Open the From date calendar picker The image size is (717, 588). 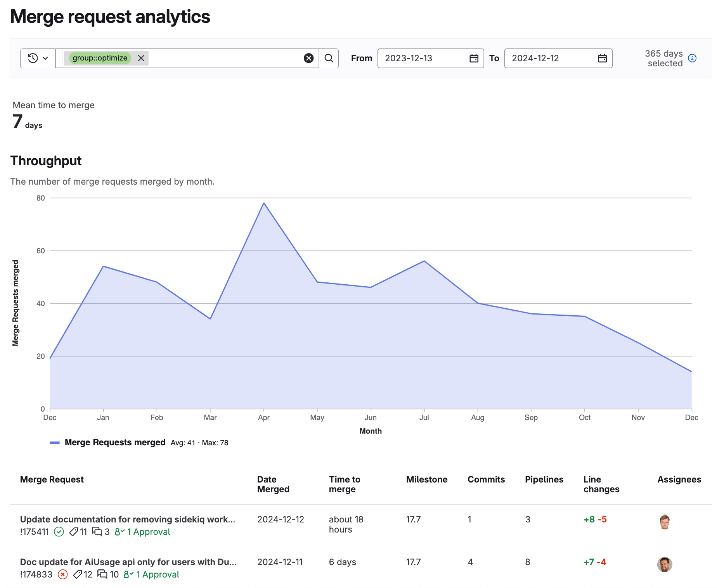(x=474, y=58)
